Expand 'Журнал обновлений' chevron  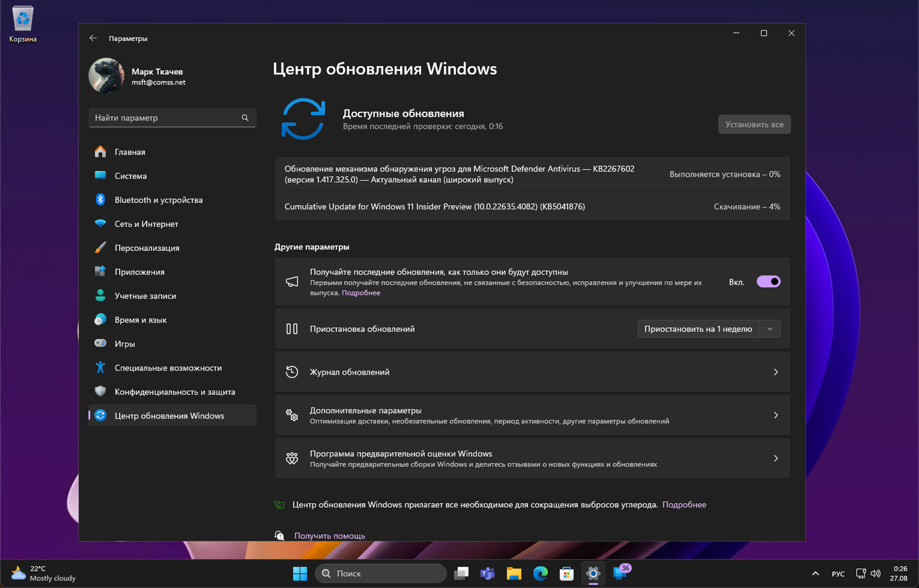(x=776, y=372)
